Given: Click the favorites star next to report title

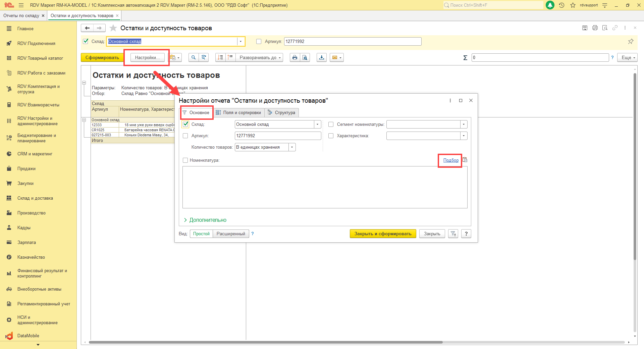Looking at the screenshot, I should tap(113, 28).
